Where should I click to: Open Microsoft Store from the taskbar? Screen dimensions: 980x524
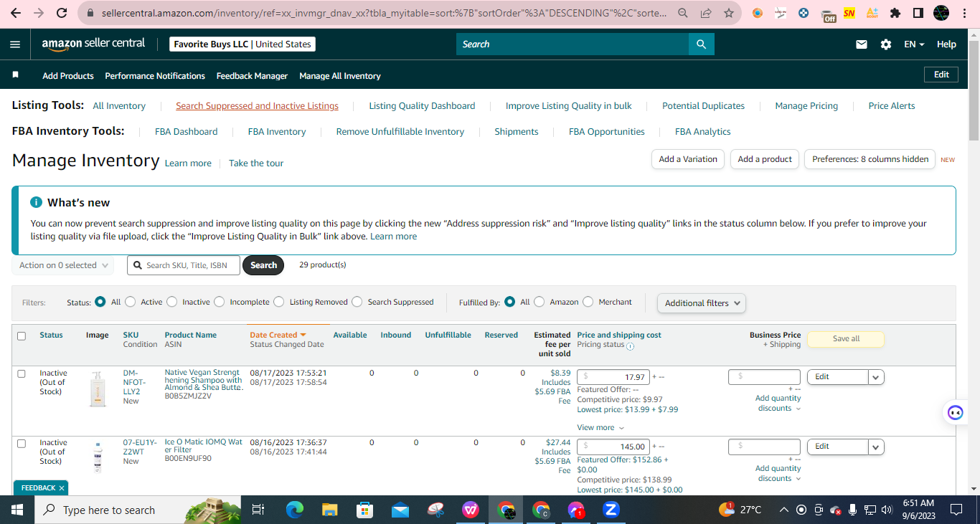coord(364,510)
